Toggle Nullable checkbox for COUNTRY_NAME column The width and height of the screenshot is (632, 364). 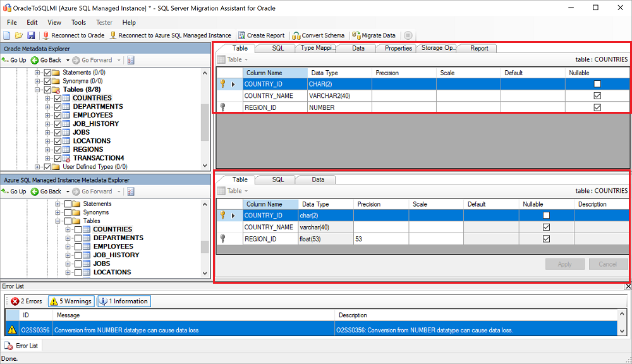click(597, 95)
